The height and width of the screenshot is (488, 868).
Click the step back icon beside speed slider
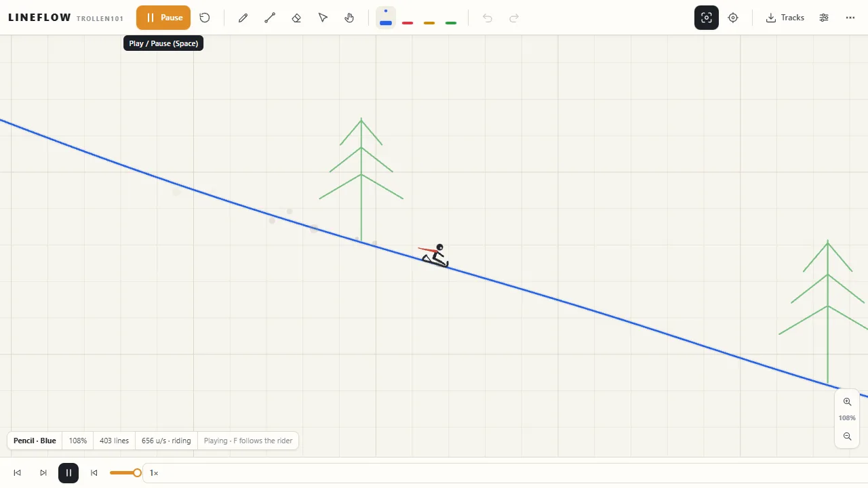pyautogui.click(x=94, y=473)
